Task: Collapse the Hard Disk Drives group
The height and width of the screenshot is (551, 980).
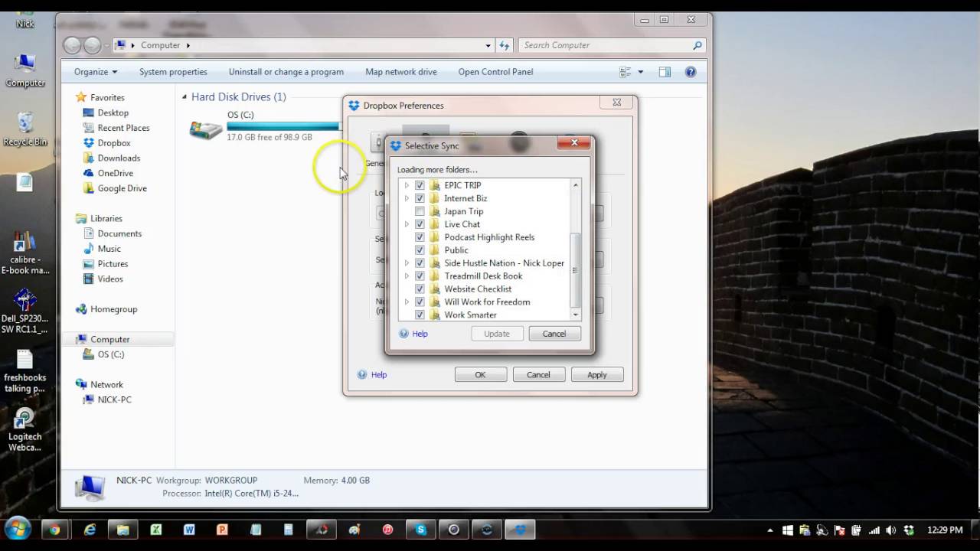Action: tap(185, 97)
